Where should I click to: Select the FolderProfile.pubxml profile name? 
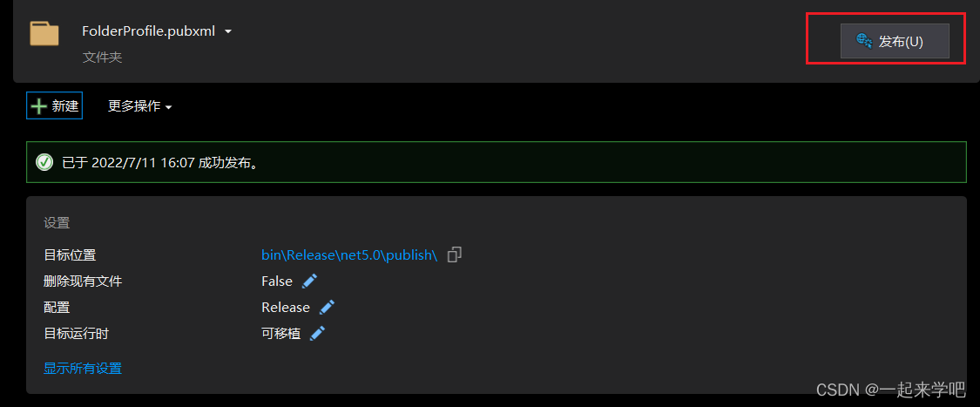click(150, 31)
